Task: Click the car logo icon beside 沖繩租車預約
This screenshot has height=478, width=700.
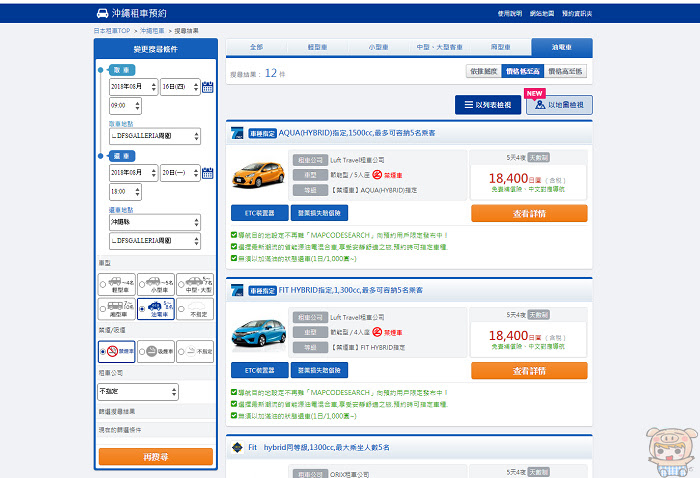Action: [103, 13]
